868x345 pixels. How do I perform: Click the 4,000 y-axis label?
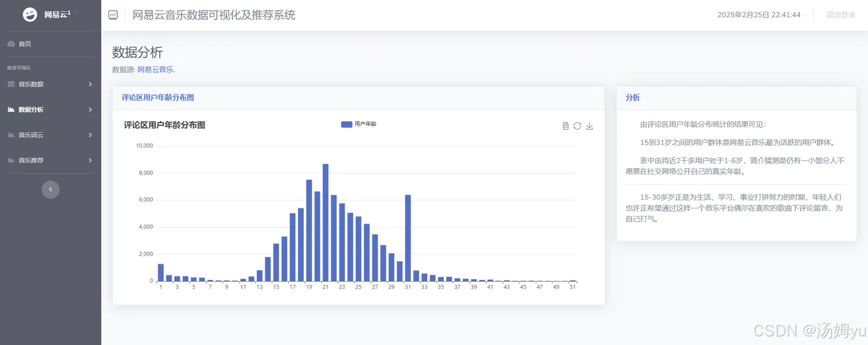146,227
